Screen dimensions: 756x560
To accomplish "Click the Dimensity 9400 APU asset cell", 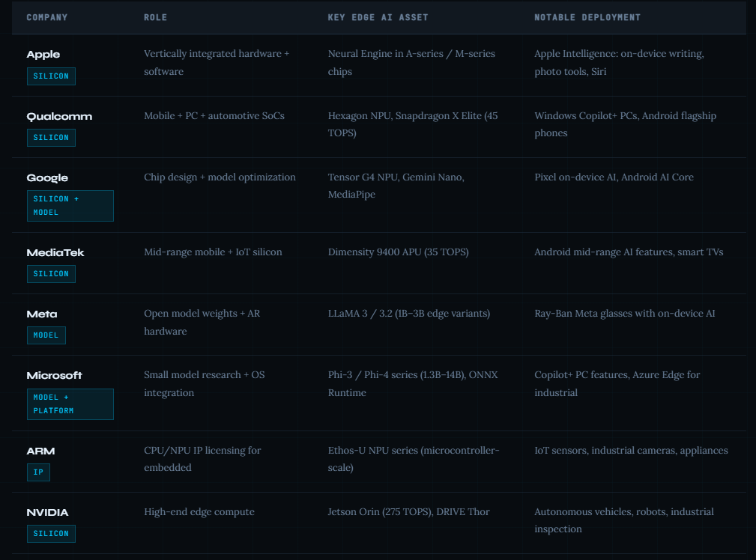I will click(399, 252).
